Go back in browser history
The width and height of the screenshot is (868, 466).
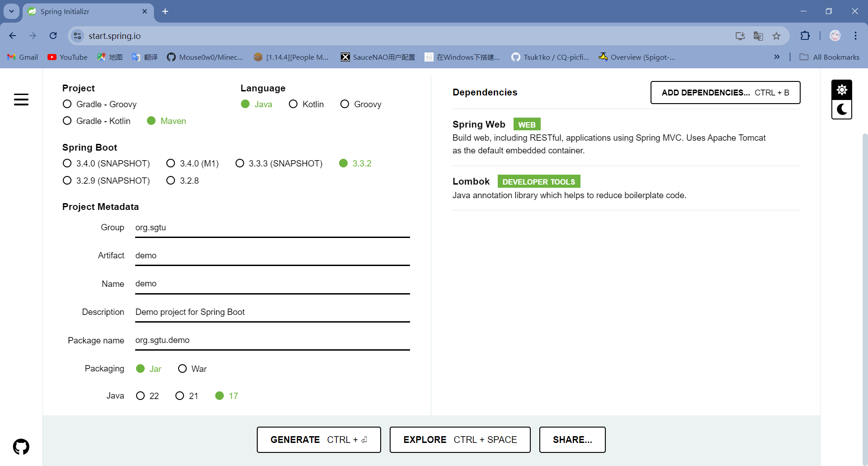(13, 36)
